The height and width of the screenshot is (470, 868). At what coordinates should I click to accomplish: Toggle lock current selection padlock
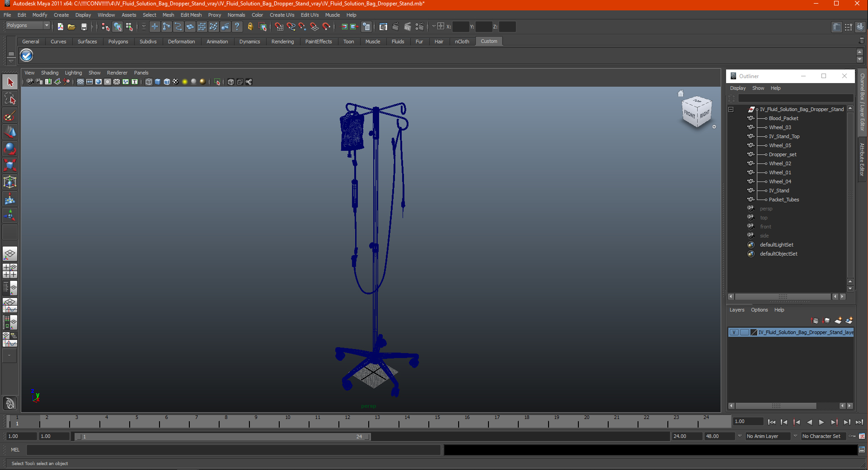tap(250, 27)
